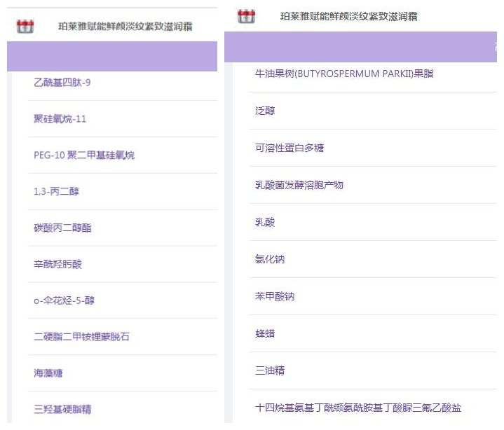The image size is (504, 430).
Task: Open 牛油果树(BUTYROSPERMUM PARKII)果脂 entry
Action: point(344,74)
